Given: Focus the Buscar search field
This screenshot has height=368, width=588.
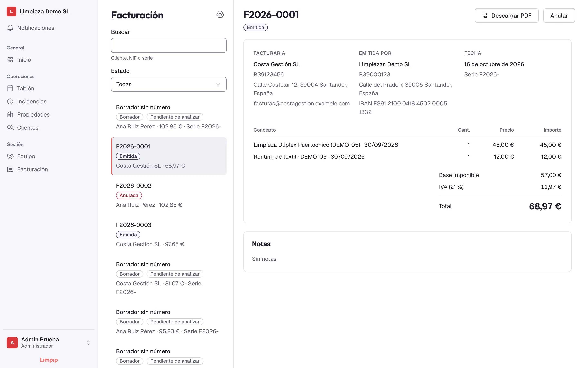Looking at the screenshot, I should (x=169, y=45).
